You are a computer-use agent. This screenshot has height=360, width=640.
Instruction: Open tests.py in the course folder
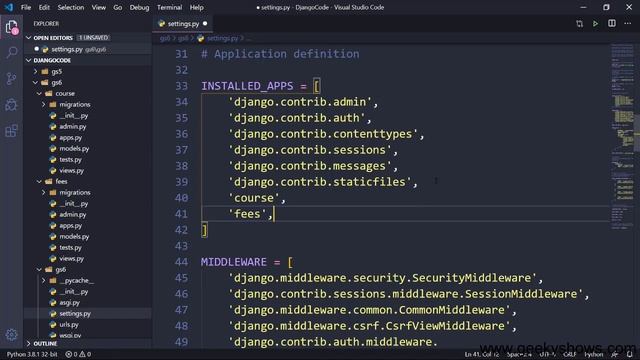70,160
